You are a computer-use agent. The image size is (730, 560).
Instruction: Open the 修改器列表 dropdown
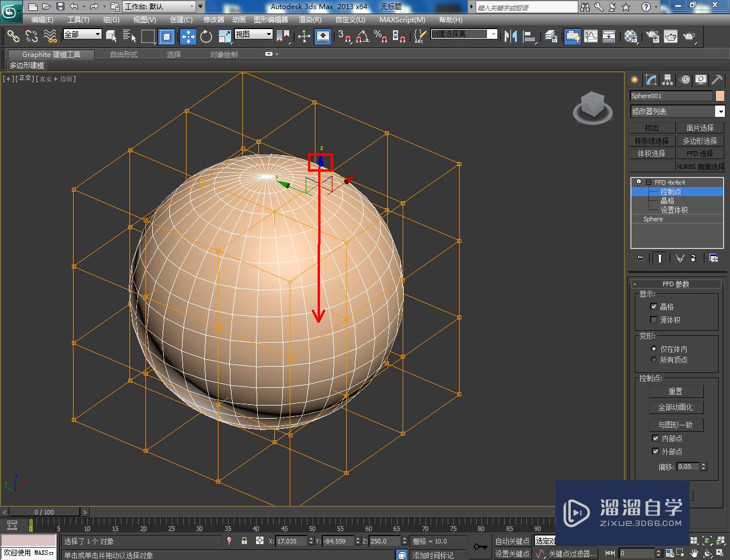[x=677, y=111]
